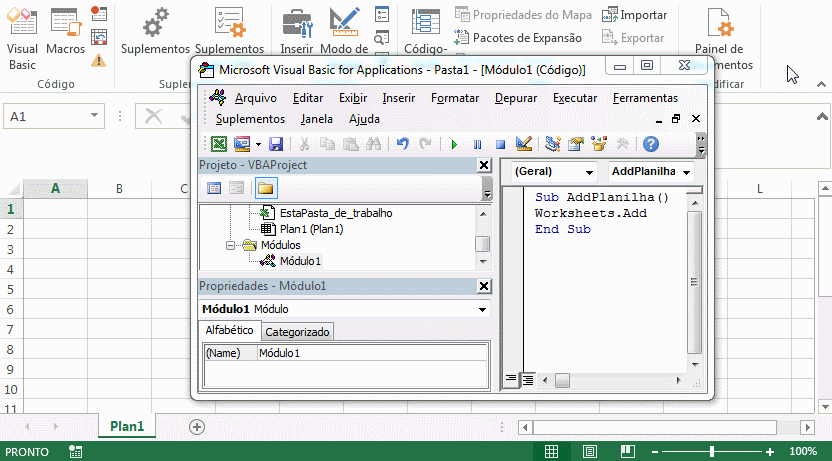The height and width of the screenshot is (461, 832).
Task: Click the Run macro play icon
Action: (x=454, y=144)
